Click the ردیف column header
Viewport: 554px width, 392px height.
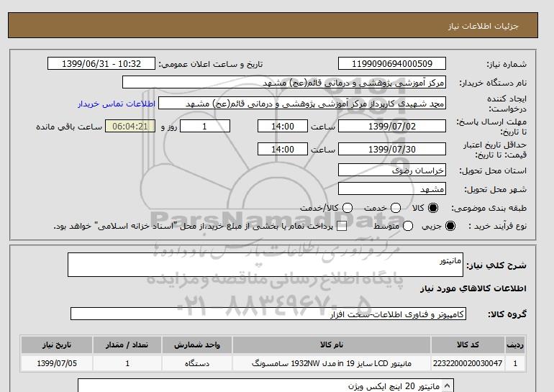pos(515,345)
